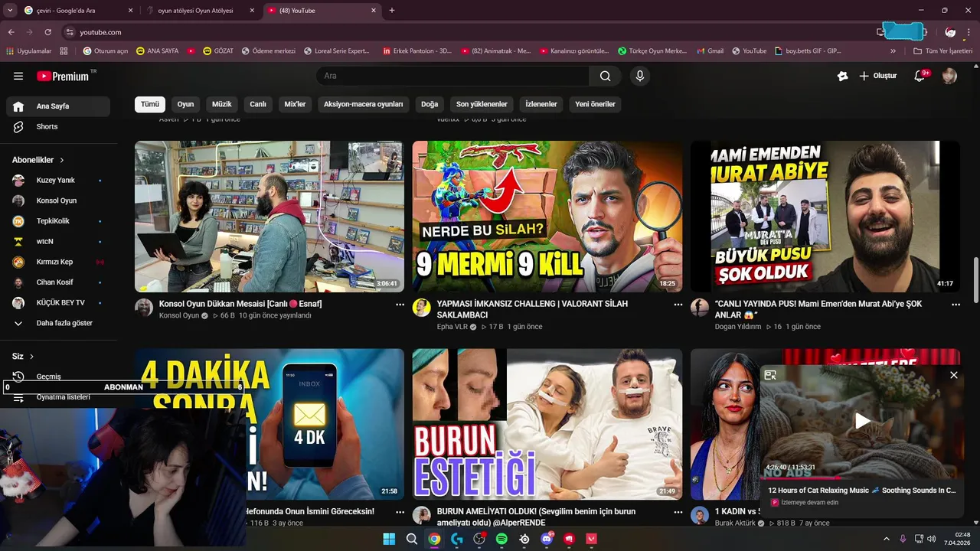Focus the Ara search field
This screenshot has width=980, height=551.
(453, 76)
